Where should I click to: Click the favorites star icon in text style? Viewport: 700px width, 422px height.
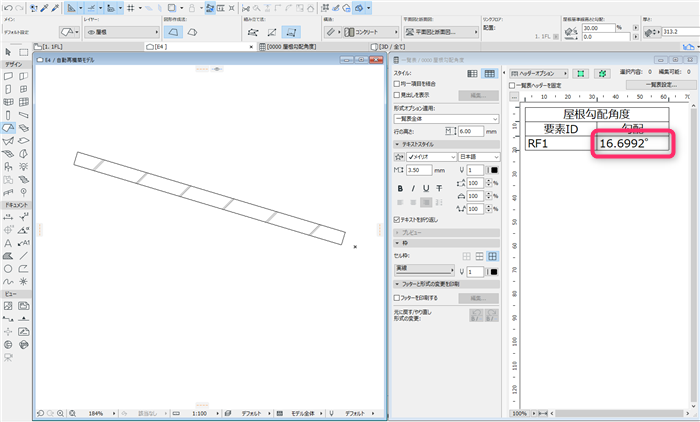399,157
